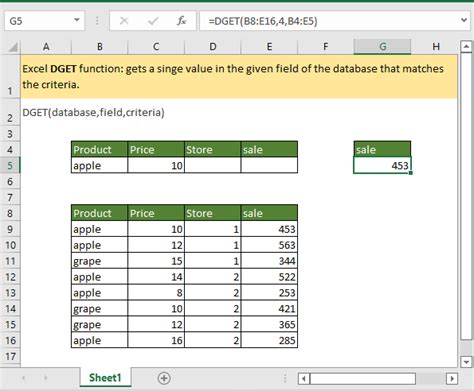Select criteria Price cell with 10 in row 5
The image size is (474, 391).
(156, 165)
